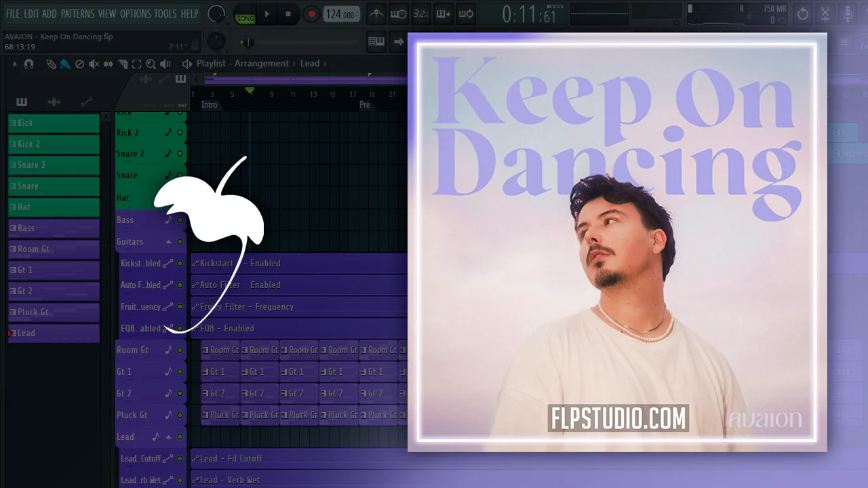Viewport: 868px width, 488px height.
Task: Choose the Select marquee tool
Action: pyautogui.click(x=136, y=64)
